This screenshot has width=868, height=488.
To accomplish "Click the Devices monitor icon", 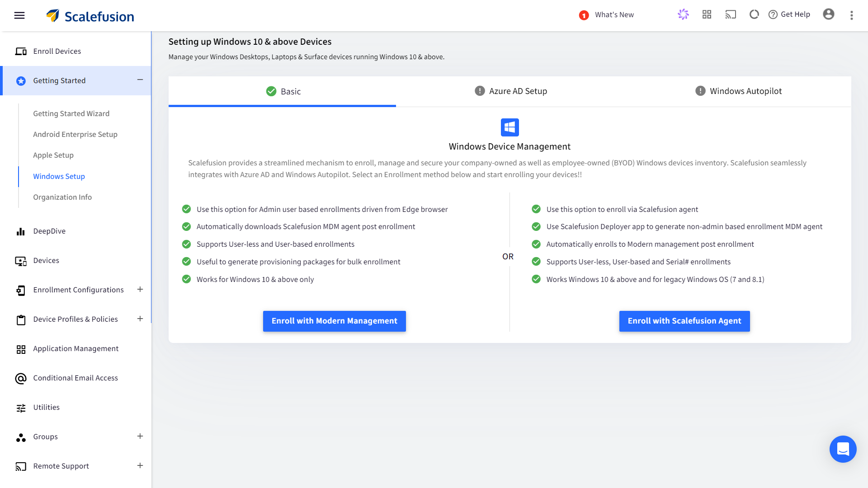I will click(21, 261).
